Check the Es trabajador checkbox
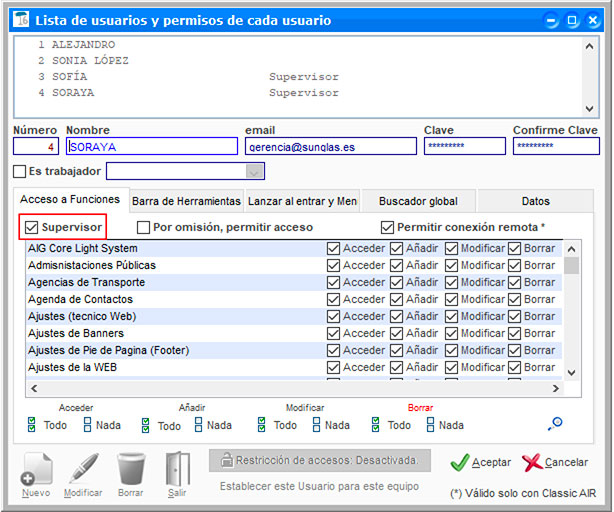Screen dimensions: 614x512 click(x=20, y=171)
